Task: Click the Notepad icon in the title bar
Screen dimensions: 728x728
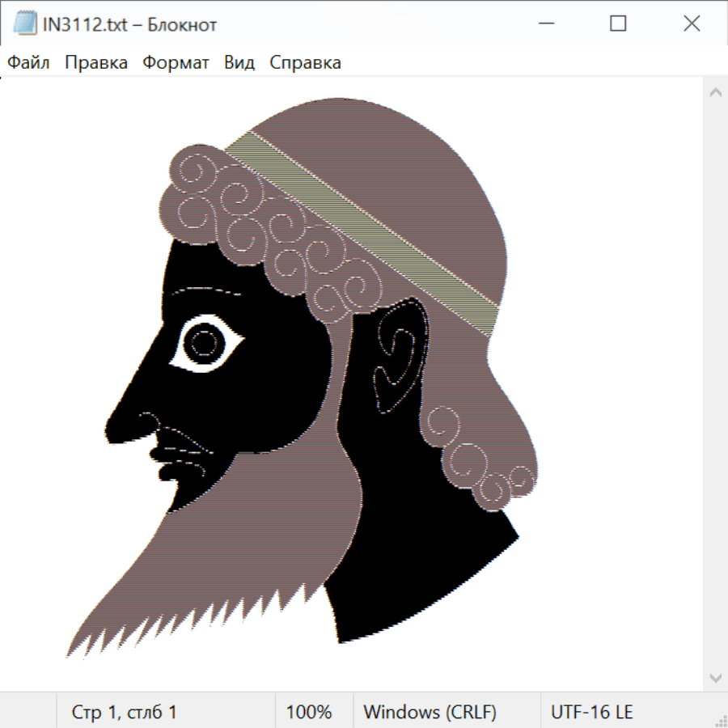Action: pyautogui.click(x=24, y=24)
